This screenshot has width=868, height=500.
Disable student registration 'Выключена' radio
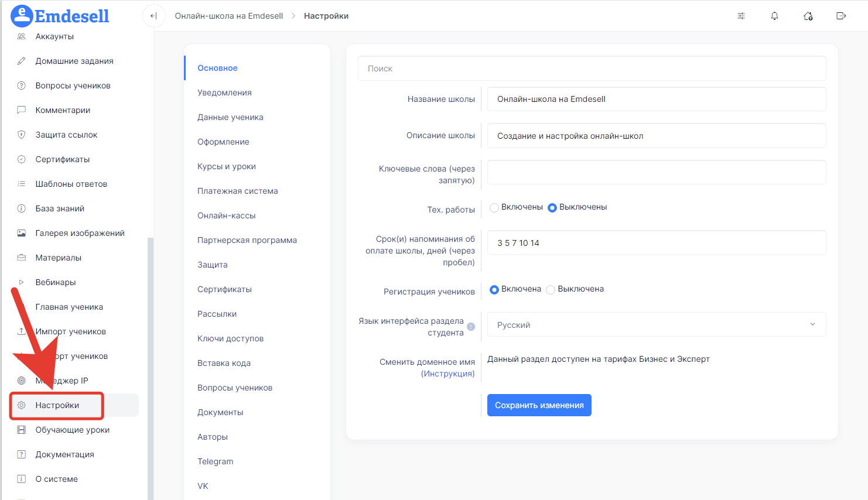(x=551, y=289)
